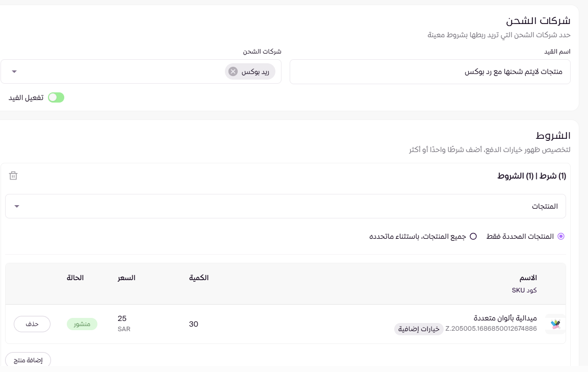Remove the ريد بوكس shipping company chip
The height and width of the screenshot is (372, 588).
coord(233,71)
